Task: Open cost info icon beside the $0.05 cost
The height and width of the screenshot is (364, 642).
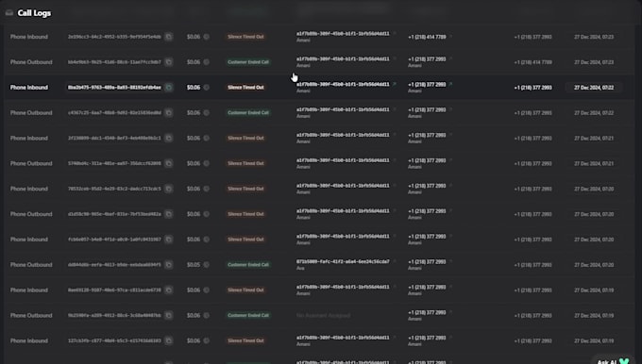Action: tap(207, 265)
